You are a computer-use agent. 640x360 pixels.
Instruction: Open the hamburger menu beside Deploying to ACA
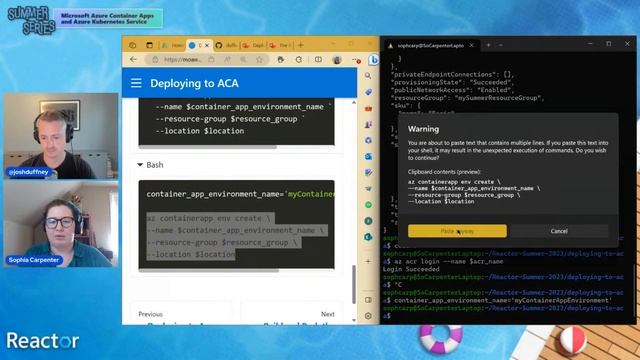136,83
